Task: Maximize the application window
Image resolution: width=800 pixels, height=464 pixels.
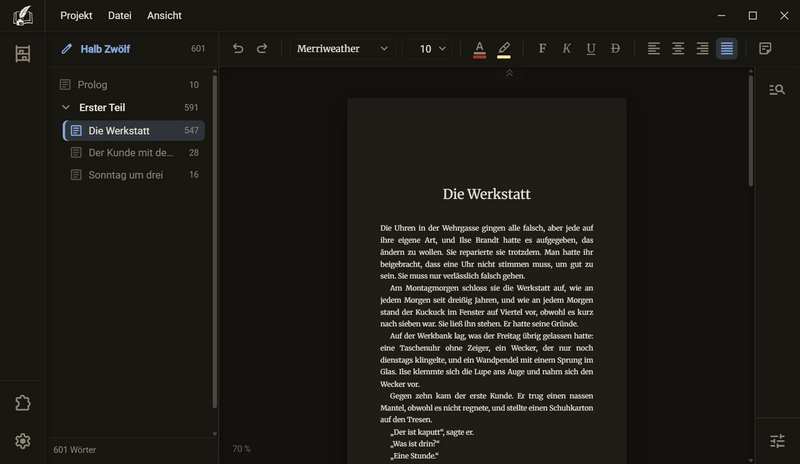Action: click(x=753, y=16)
